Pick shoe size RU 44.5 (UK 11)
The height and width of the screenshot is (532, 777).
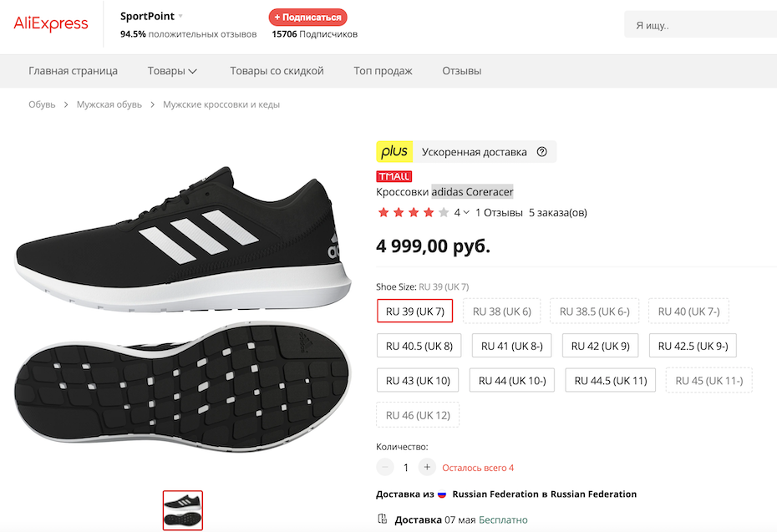pyautogui.click(x=610, y=381)
